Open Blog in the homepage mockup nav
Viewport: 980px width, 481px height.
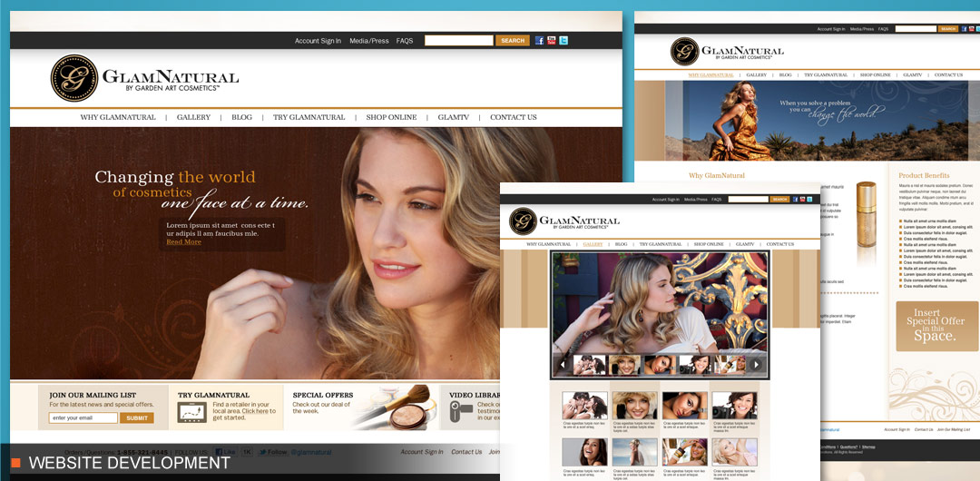click(242, 118)
